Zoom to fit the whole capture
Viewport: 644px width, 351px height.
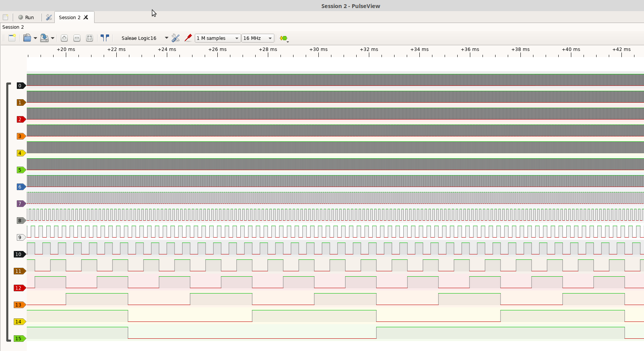point(90,38)
